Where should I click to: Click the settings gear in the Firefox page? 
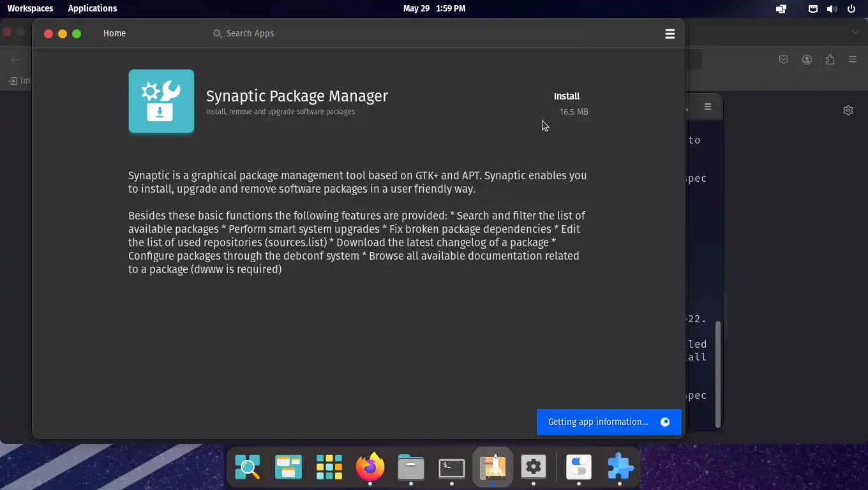coord(848,110)
